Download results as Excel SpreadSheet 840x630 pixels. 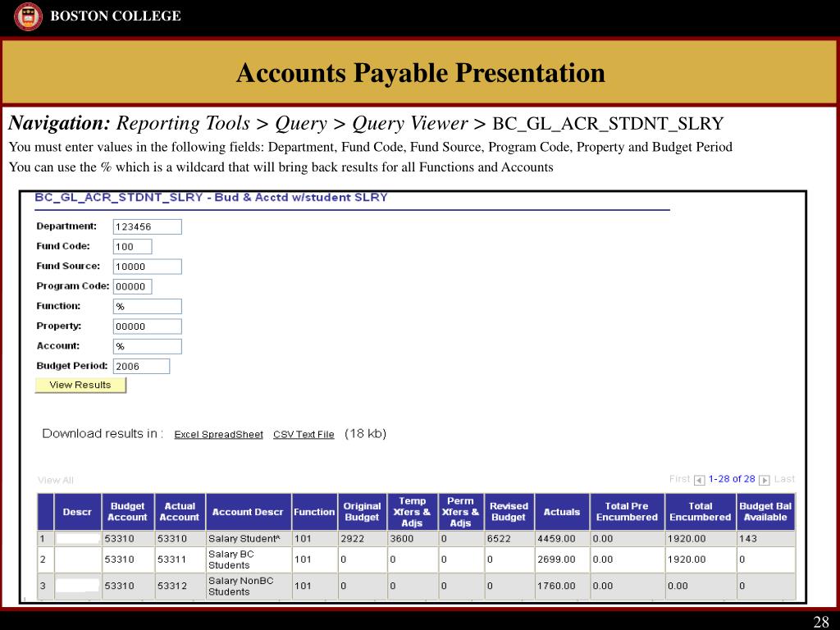pos(218,435)
